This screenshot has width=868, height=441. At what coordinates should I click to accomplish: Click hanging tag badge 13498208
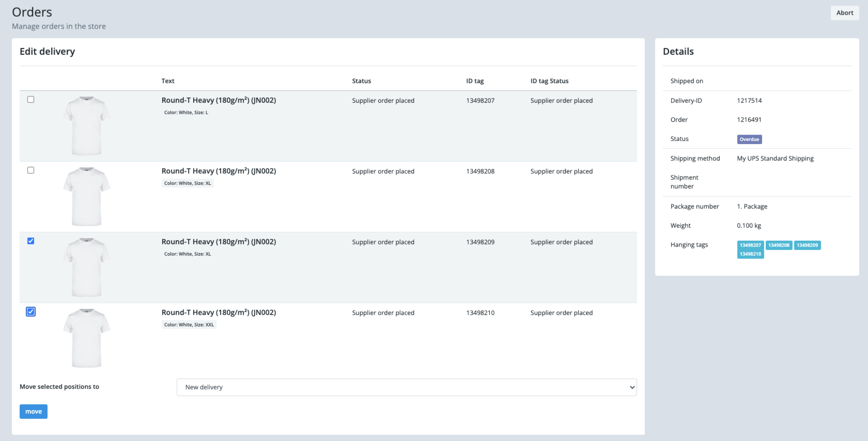tap(779, 245)
